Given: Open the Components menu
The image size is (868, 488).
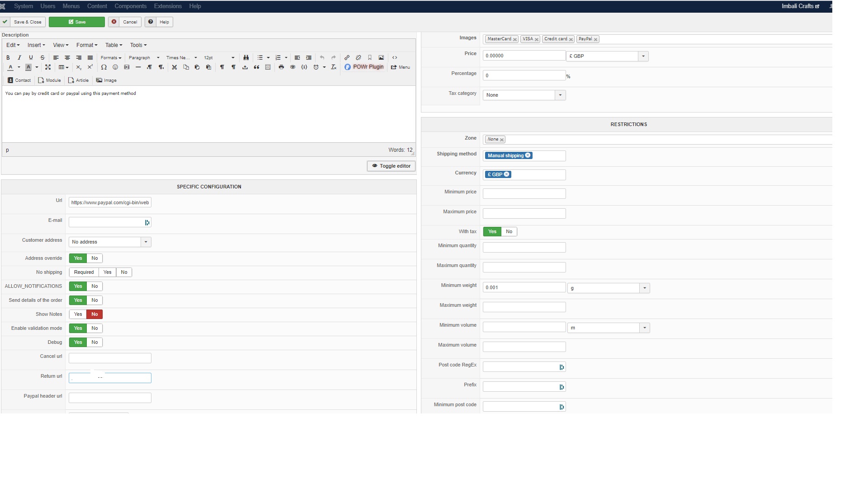Looking at the screenshot, I should (x=130, y=6).
